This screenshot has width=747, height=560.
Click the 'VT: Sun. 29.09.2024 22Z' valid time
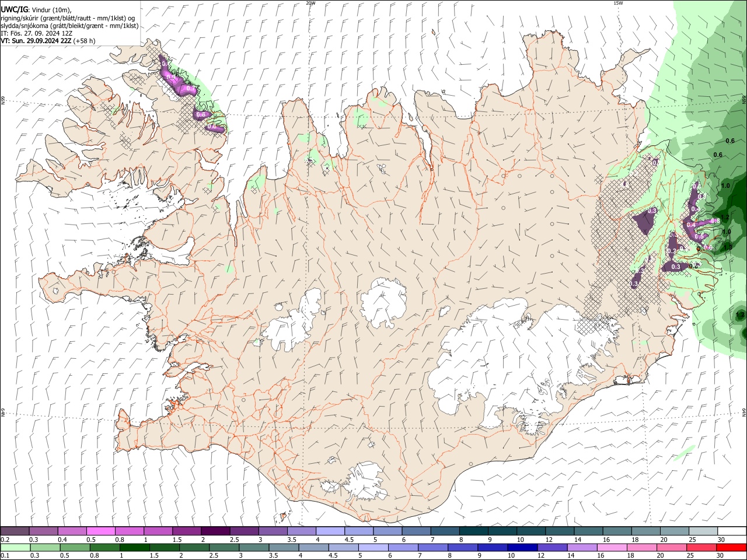click(36, 41)
